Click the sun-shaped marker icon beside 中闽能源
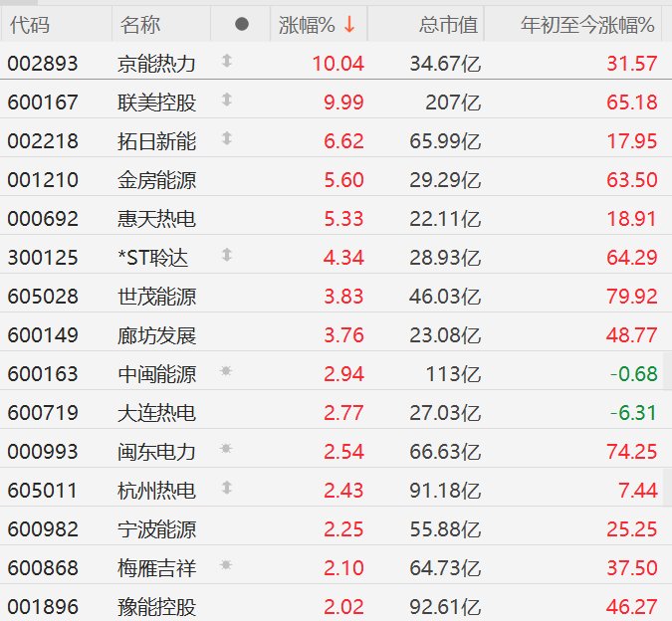672x621 pixels. tap(226, 372)
